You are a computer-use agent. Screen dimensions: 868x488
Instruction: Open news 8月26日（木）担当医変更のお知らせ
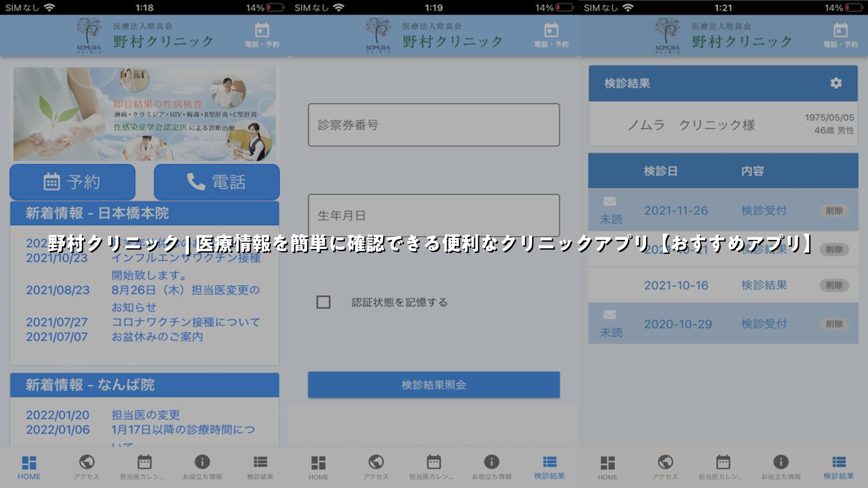pos(186,298)
